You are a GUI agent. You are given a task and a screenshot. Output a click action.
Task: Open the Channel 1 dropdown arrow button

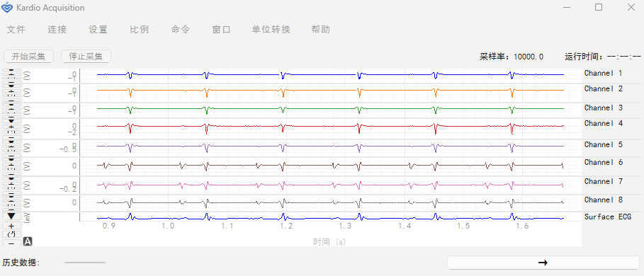click(x=11, y=71)
